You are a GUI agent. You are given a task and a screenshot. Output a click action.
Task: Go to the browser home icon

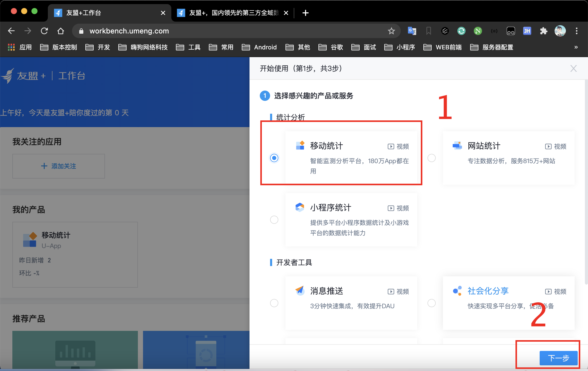tap(61, 31)
